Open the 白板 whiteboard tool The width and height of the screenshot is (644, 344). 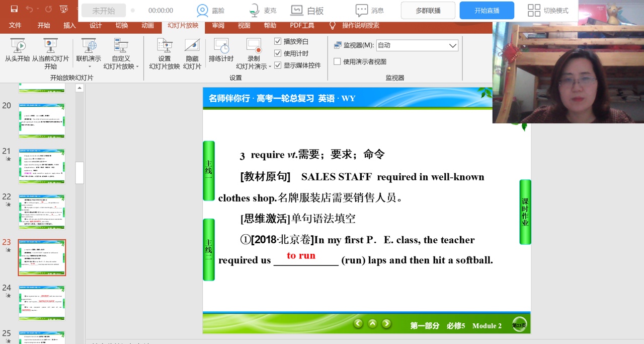pos(297,11)
